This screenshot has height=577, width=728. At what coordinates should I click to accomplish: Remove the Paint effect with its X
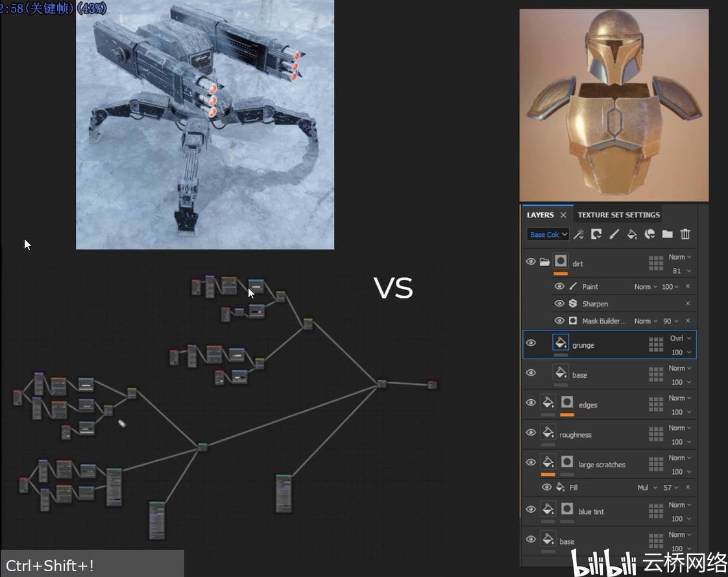[x=688, y=286]
